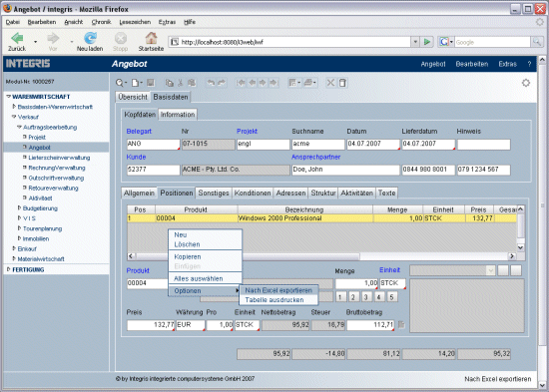This screenshot has width=549, height=392.
Task: Click the layout table toolbar icon
Action: (292, 83)
